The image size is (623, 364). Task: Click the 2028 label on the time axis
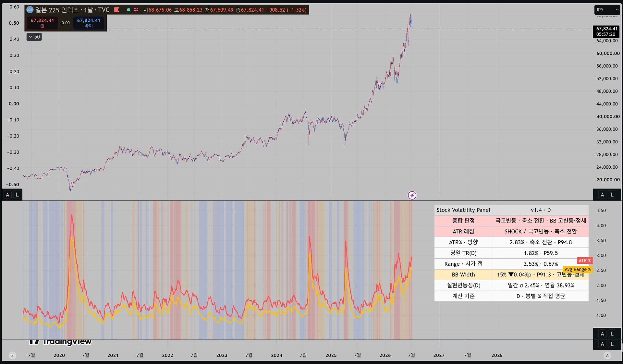pos(497,355)
